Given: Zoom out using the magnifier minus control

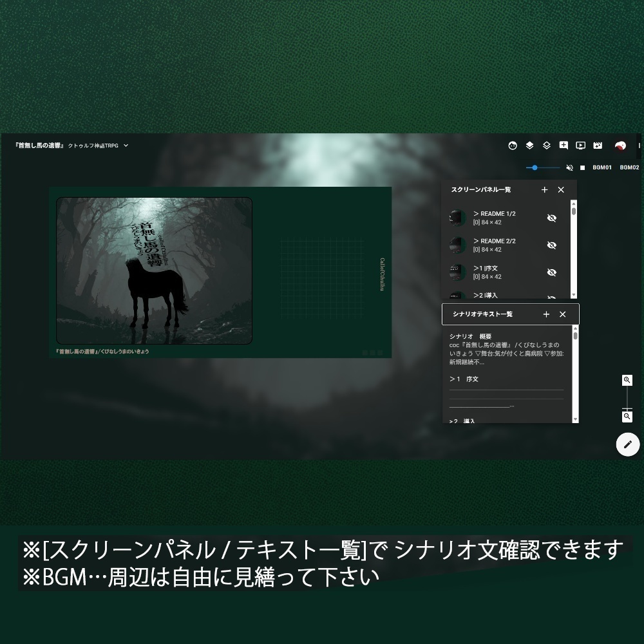Looking at the screenshot, I should coord(627,417).
